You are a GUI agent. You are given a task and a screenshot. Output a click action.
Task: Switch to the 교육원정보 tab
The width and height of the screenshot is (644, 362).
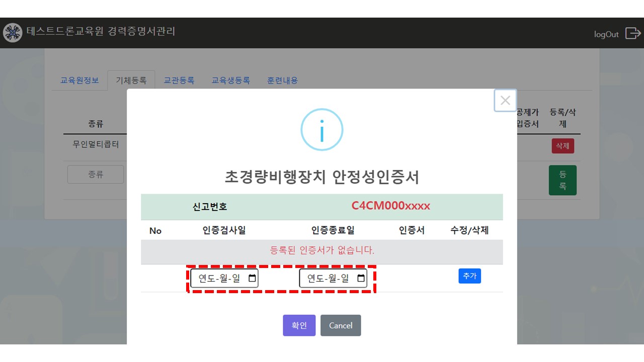(79, 80)
